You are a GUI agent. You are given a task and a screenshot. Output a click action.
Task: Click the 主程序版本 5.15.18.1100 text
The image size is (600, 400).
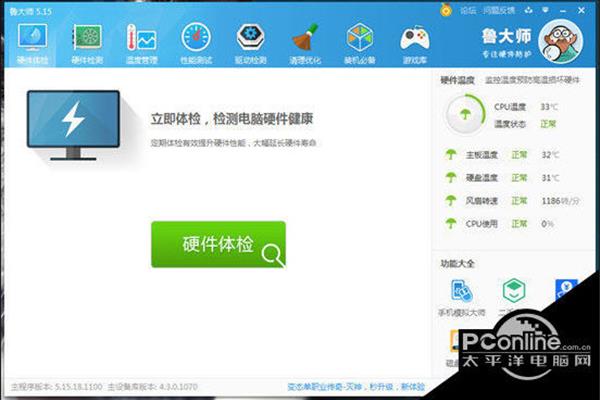pos(56,387)
